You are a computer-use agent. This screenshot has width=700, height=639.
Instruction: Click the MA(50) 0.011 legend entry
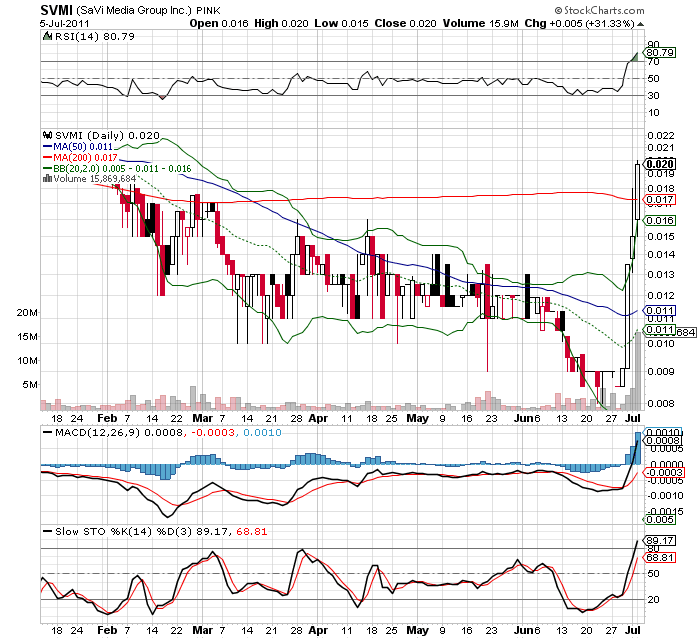83,146
